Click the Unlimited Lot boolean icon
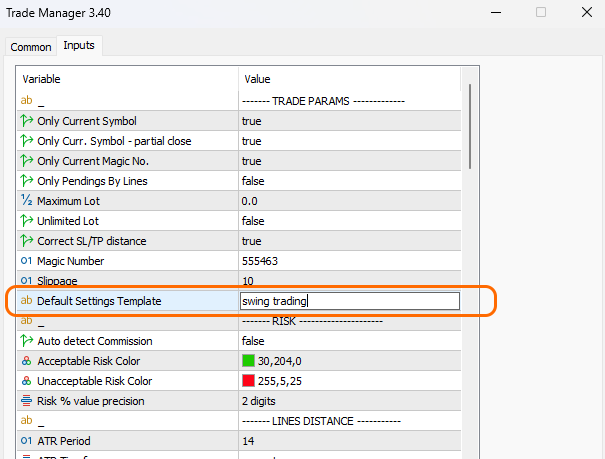 pyautogui.click(x=26, y=221)
